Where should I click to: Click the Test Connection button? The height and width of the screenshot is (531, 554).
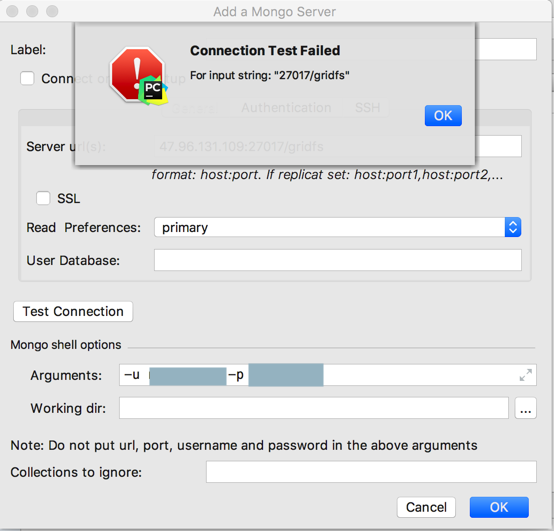click(73, 312)
